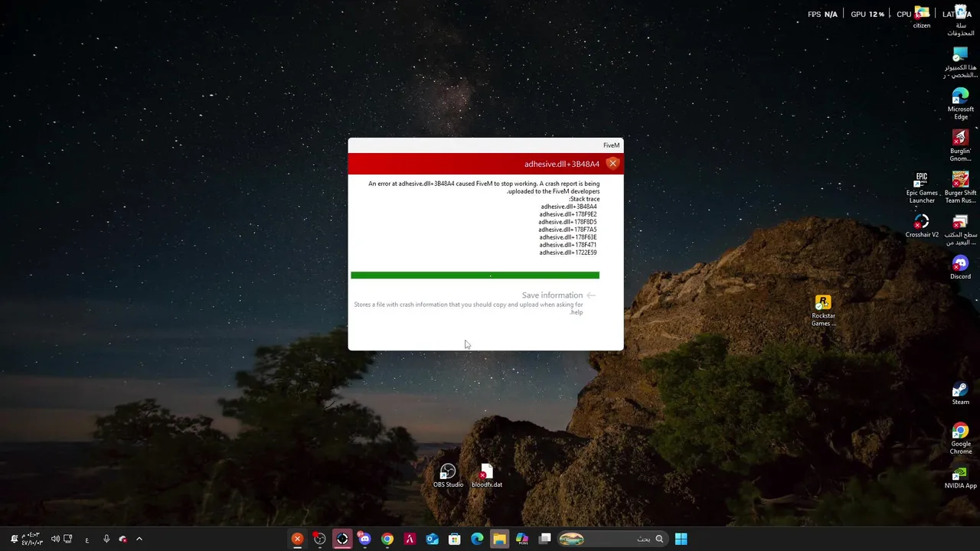Click the GPU 12% overlay readout
The width and height of the screenshot is (980, 551).
pos(867,14)
